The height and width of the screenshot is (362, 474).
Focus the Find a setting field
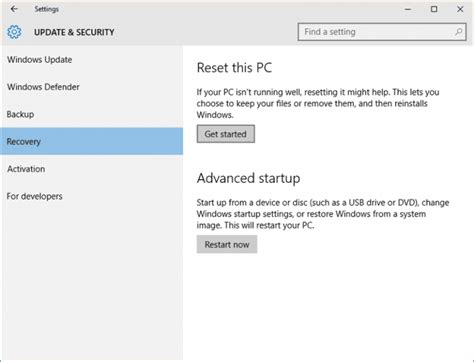[382, 32]
